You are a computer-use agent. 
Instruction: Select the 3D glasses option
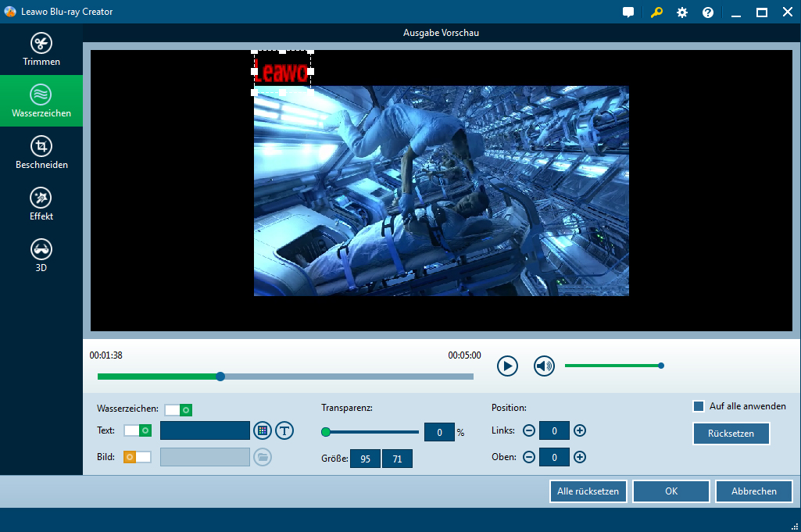coord(41,256)
